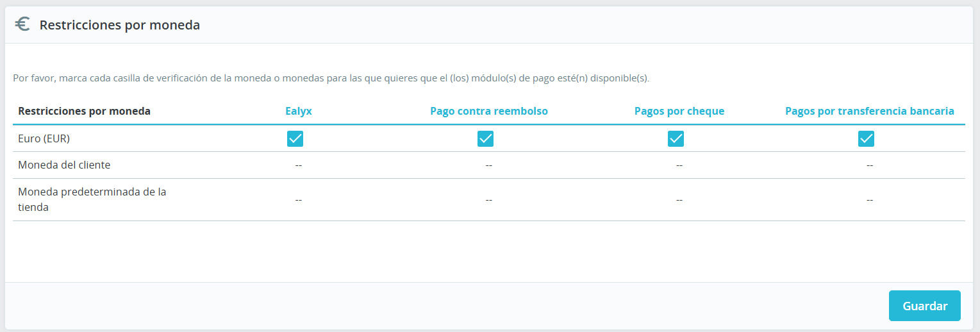Uncheck Euro for the Ealyx module
The width and height of the screenshot is (980, 332).
[295, 138]
